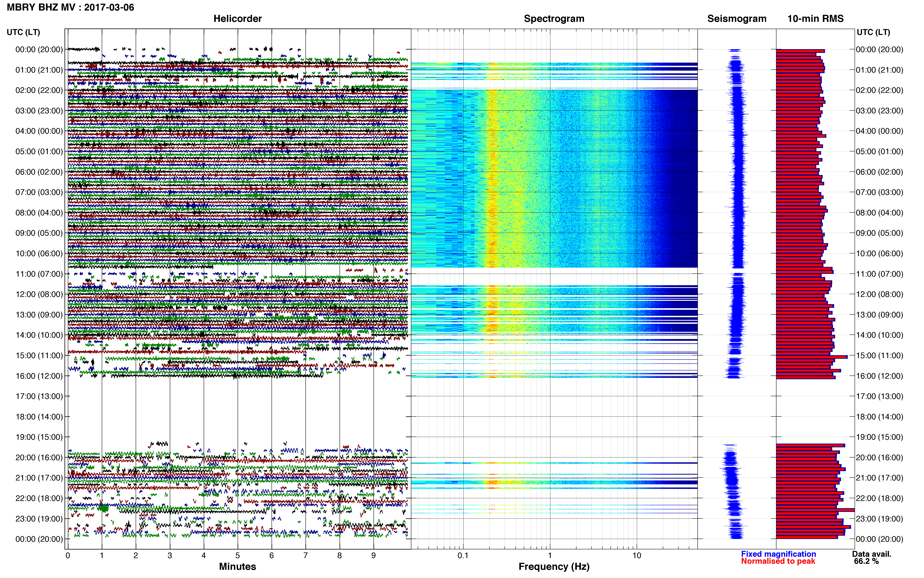The image size is (924, 578).
Task: Pick "21:00 (17:00)" beside the RMS panel
Action: coord(879,478)
